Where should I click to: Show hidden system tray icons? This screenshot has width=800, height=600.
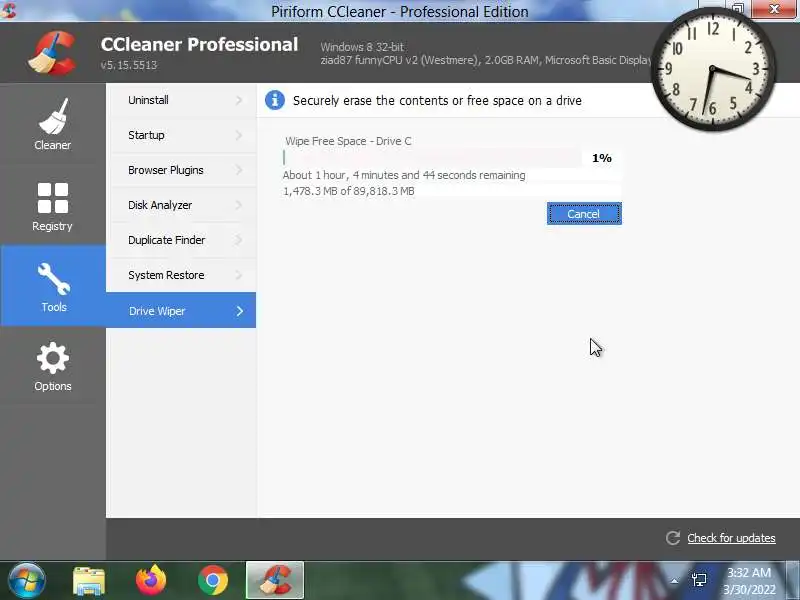674,581
